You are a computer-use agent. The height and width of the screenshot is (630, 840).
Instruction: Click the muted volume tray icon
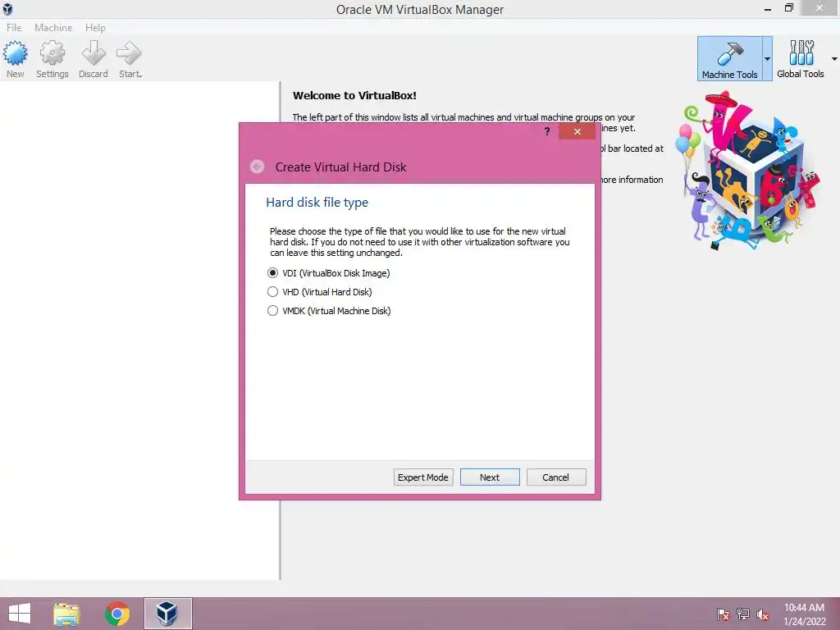coord(763,614)
